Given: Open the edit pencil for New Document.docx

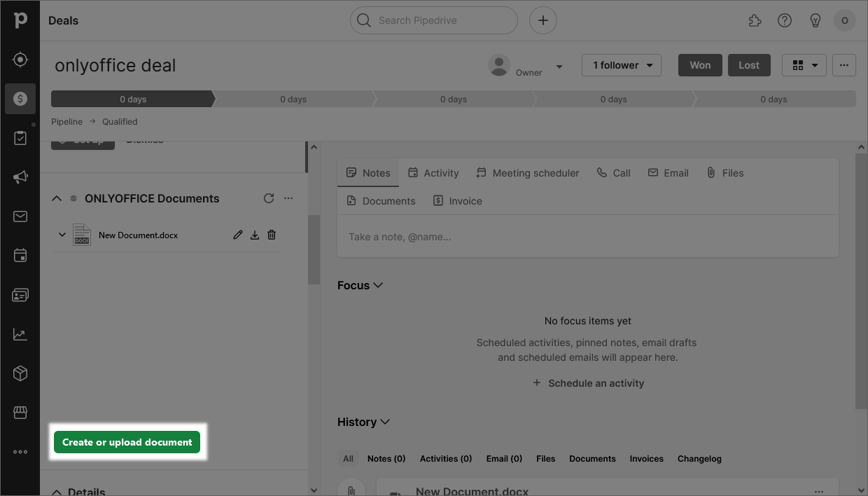Looking at the screenshot, I should click(x=237, y=235).
